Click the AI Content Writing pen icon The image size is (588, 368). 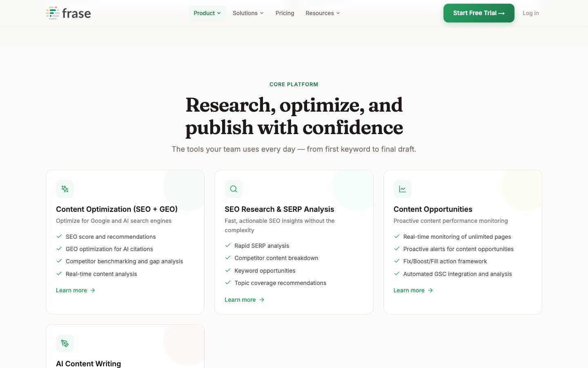(65, 343)
